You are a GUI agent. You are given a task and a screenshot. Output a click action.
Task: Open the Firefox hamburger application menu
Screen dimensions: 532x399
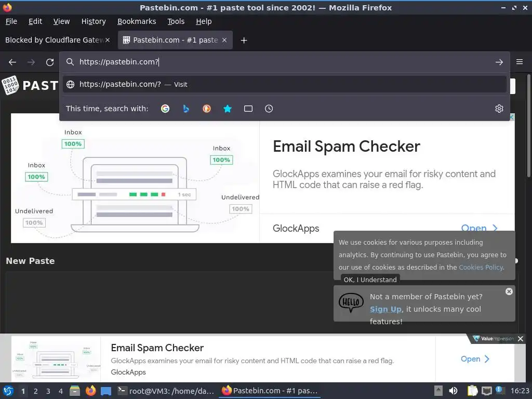pos(520,62)
